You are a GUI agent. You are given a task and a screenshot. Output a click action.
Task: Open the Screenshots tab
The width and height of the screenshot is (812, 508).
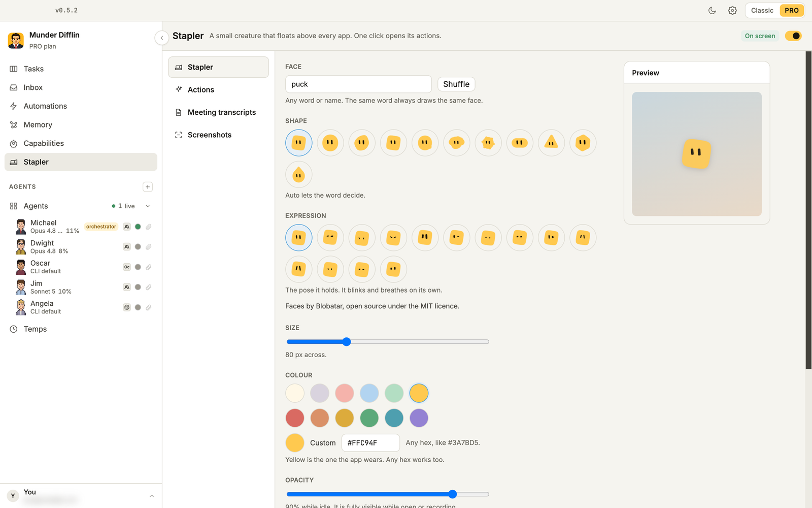[218, 135]
